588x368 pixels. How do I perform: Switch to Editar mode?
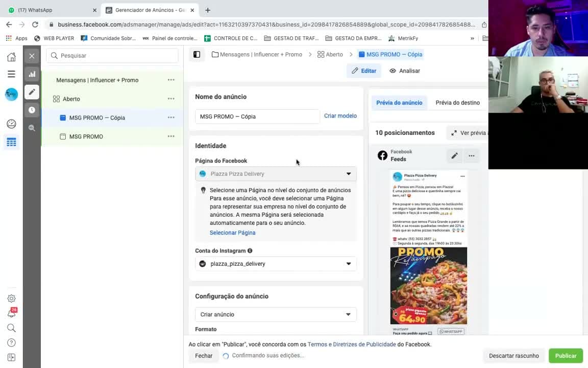pyautogui.click(x=364, y=71)
